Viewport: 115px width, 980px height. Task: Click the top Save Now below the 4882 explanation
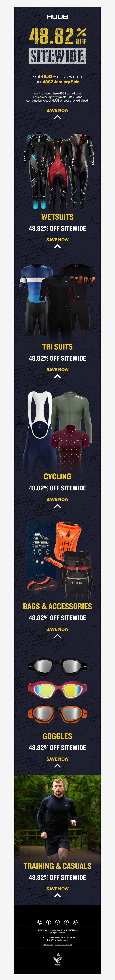(x=57, y=110)
